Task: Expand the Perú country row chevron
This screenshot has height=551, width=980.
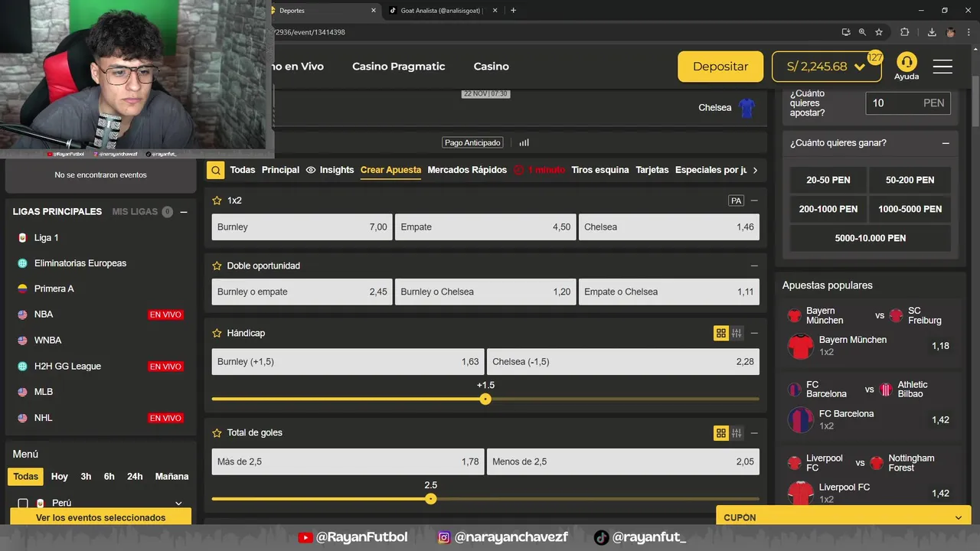Action: click(x=178, y=504)
